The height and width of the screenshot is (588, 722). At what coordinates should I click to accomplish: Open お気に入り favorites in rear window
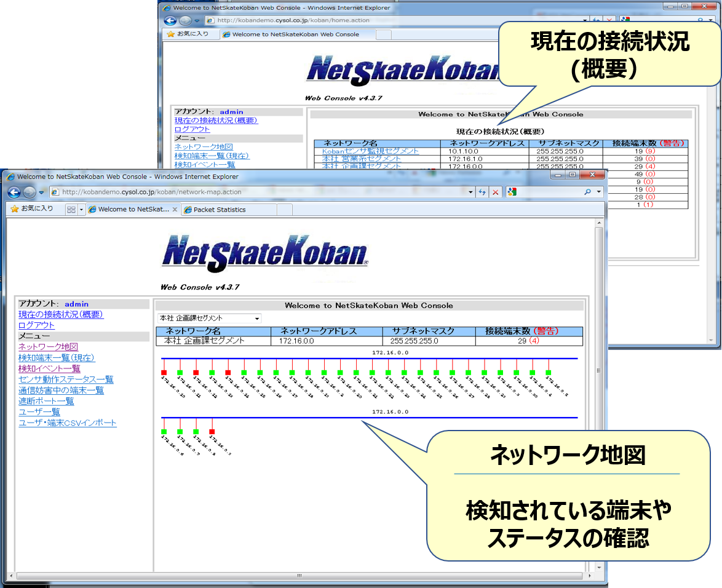coord(188,34)
